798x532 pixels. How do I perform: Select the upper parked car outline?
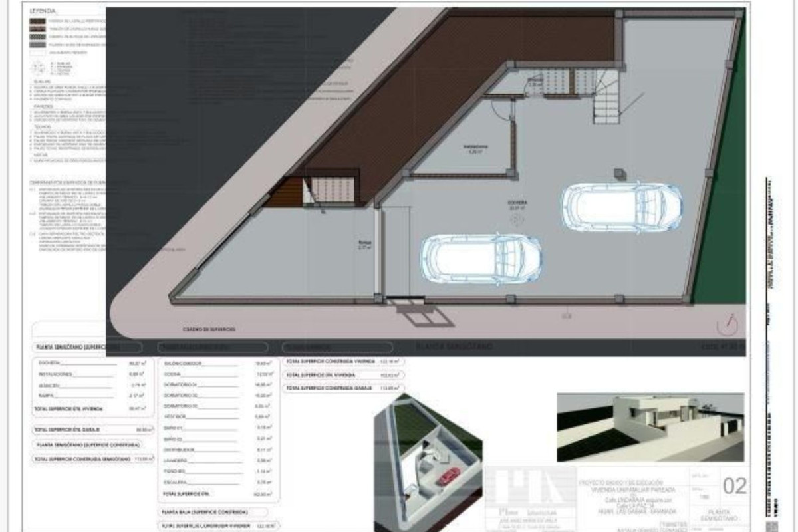[x=621, y=207]
